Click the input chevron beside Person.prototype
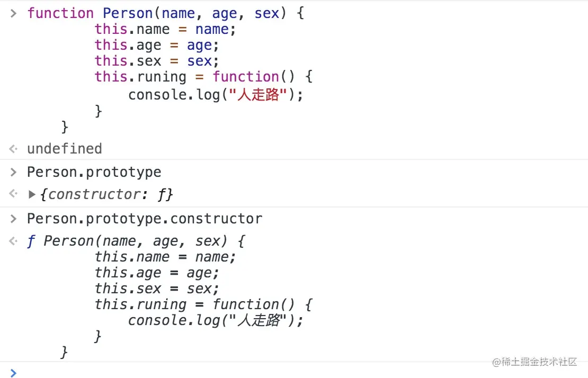The image size is (588, 378). [14, 172]
